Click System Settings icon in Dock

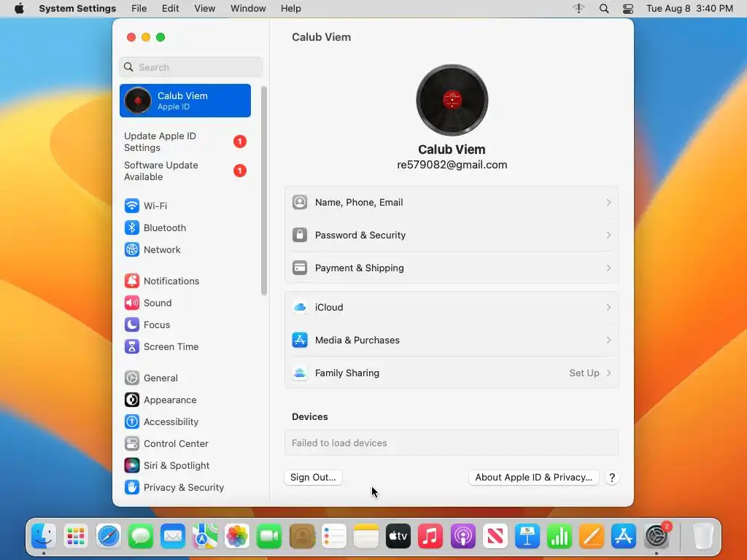pos(657,536)
